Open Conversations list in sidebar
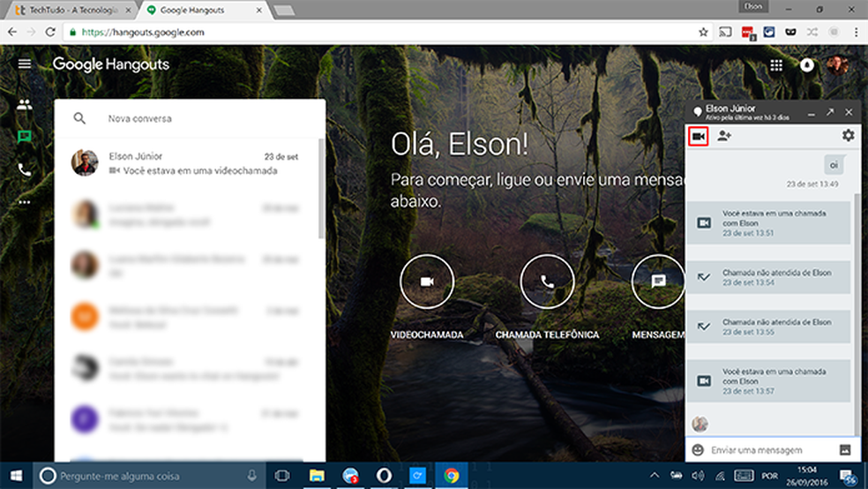 click(25, 137)
